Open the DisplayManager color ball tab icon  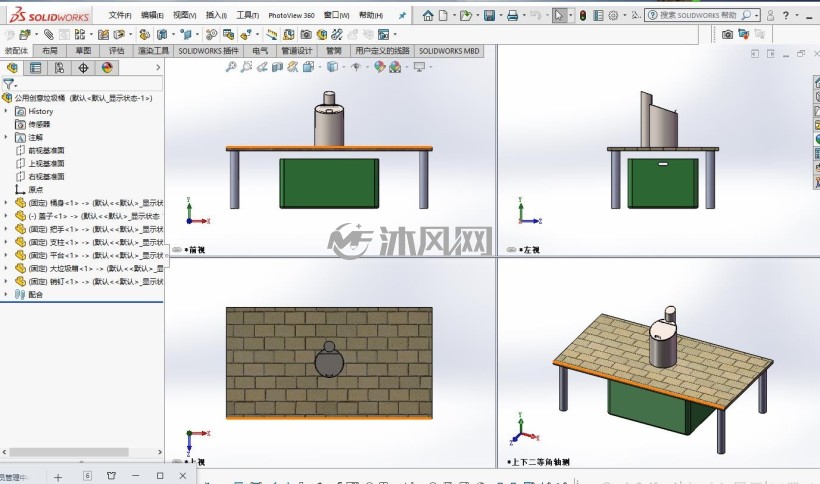(x=107, y=67)
